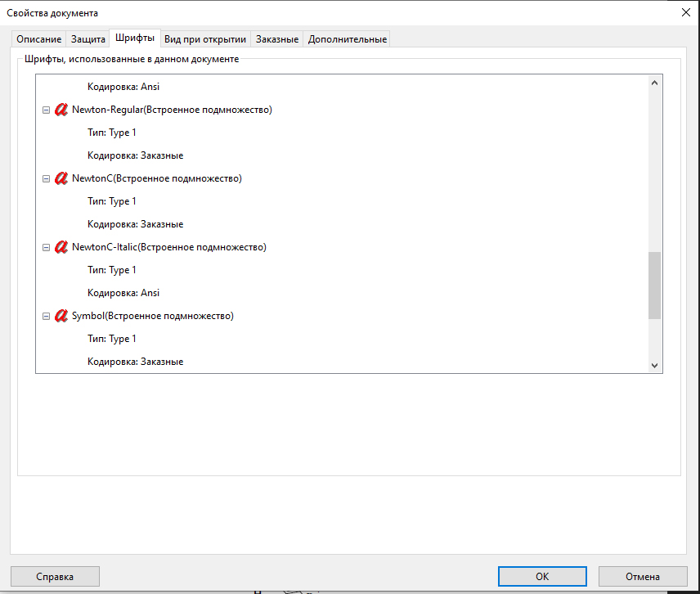Select Symbol(Встроенное подмножество) row
This screenshot has width=700, height=594.
click(x=153, y=316)
